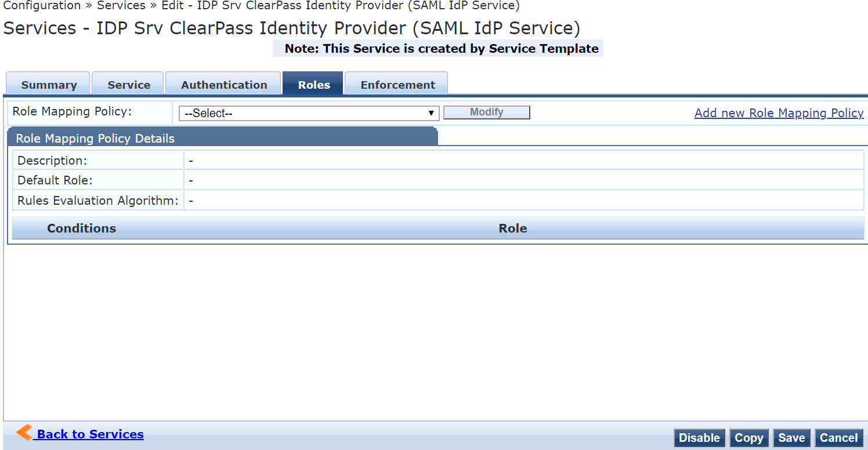Image resolution: width=868 pixels, height=450 pixels.
Task: Click the Conditions column header
Action: [81, 228]
